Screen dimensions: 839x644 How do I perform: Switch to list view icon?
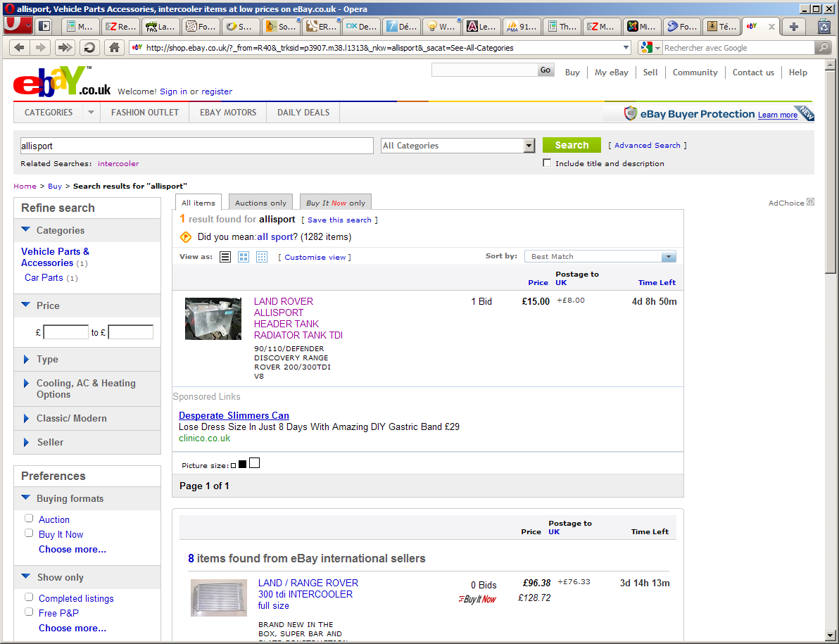(x=225, y=257)
